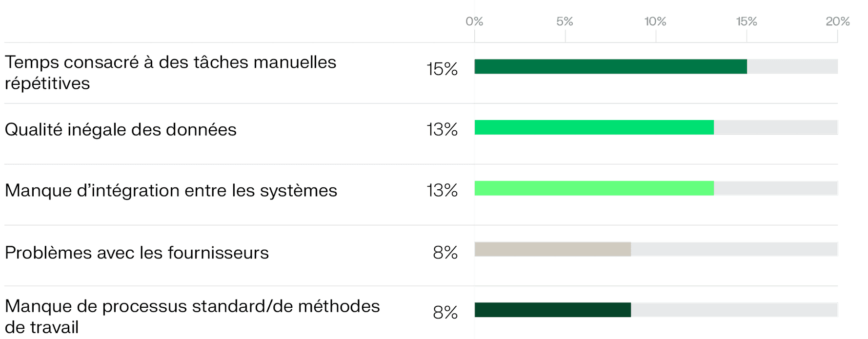Click the grey remainder of the fournisseurs bar

coord(734,249)
